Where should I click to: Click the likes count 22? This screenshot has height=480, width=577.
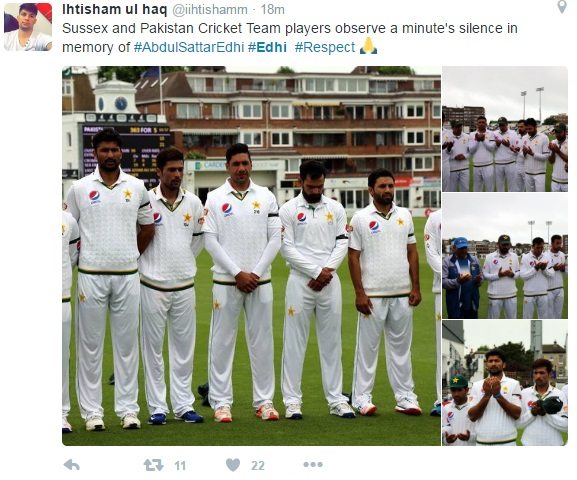click(x=258, y=466)
